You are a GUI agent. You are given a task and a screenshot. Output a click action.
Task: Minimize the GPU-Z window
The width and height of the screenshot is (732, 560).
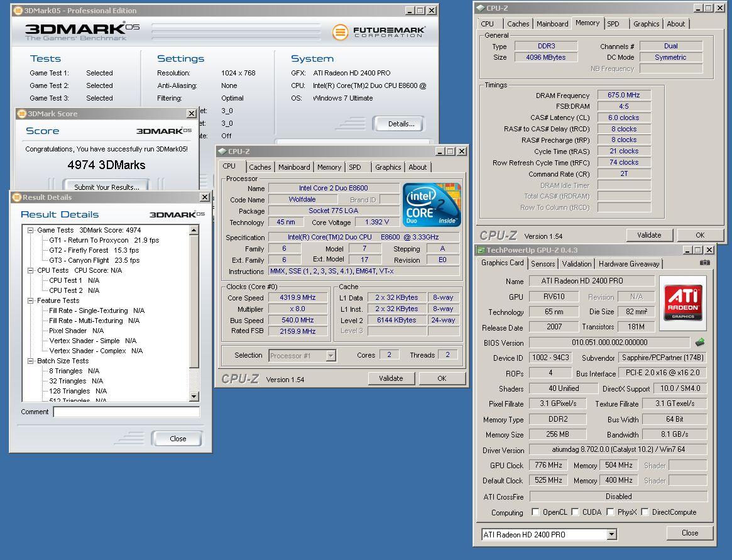pos(687,250)
